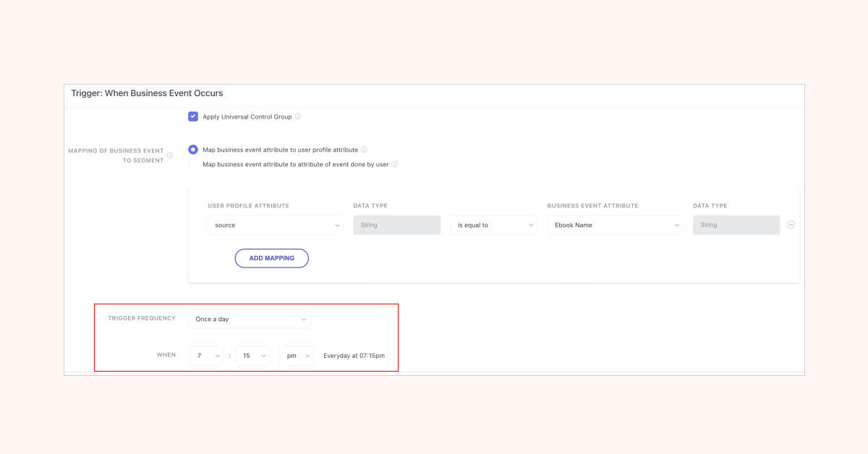Open the am/pm dropdown showing pm
868x454 pixels.
[297, 356]
